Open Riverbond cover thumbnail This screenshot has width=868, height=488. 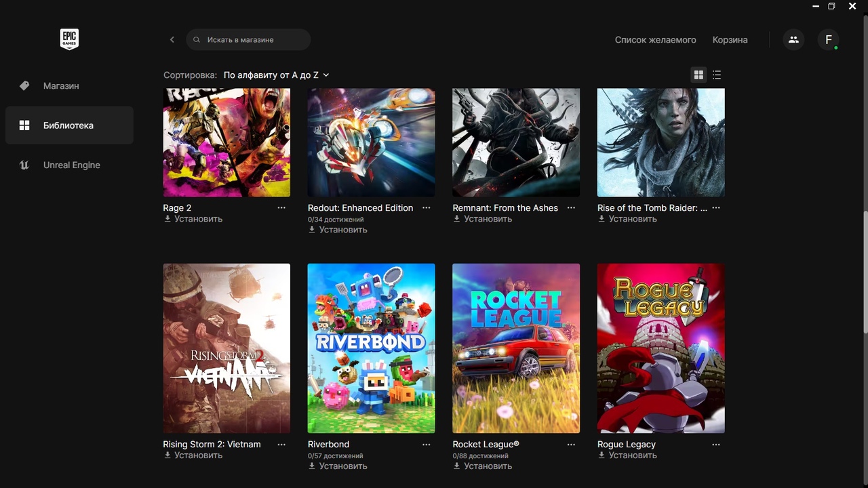point(371,348)
